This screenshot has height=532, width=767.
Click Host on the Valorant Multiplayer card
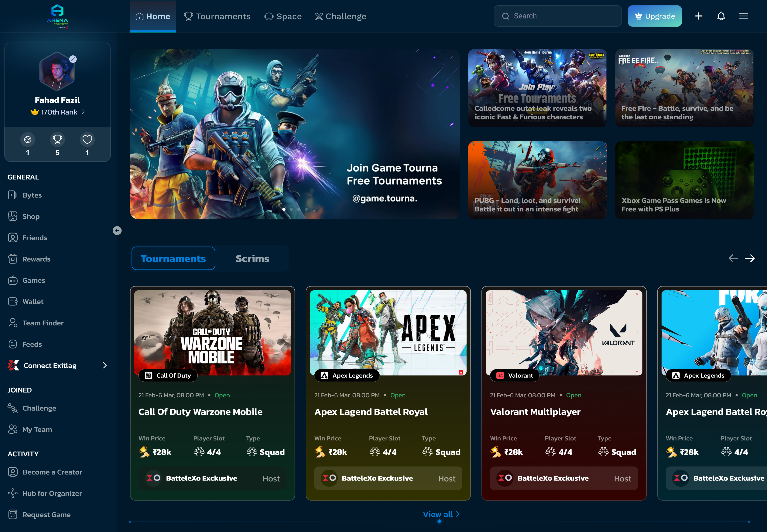coord(622,479)
